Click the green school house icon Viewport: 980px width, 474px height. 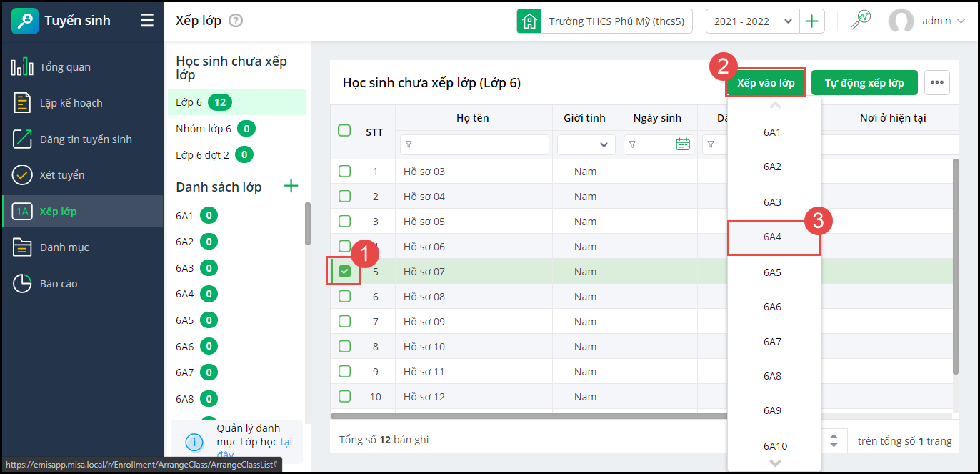click(x=529, y=21)
